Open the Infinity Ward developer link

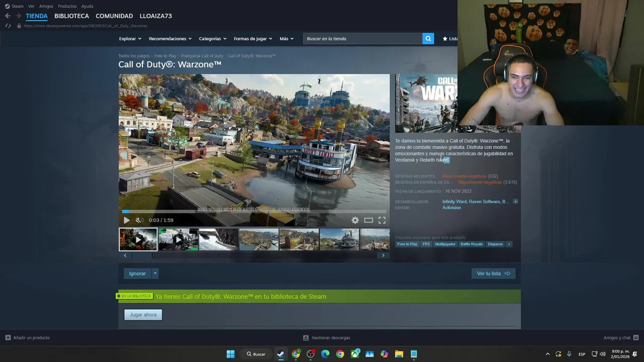[x=454, y=202]
